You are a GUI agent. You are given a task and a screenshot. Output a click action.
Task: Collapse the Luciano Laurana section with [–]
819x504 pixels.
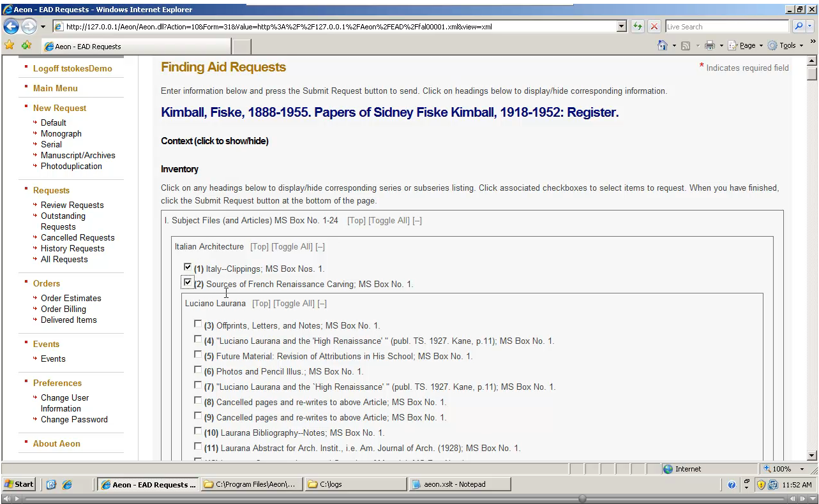[322, 303]
